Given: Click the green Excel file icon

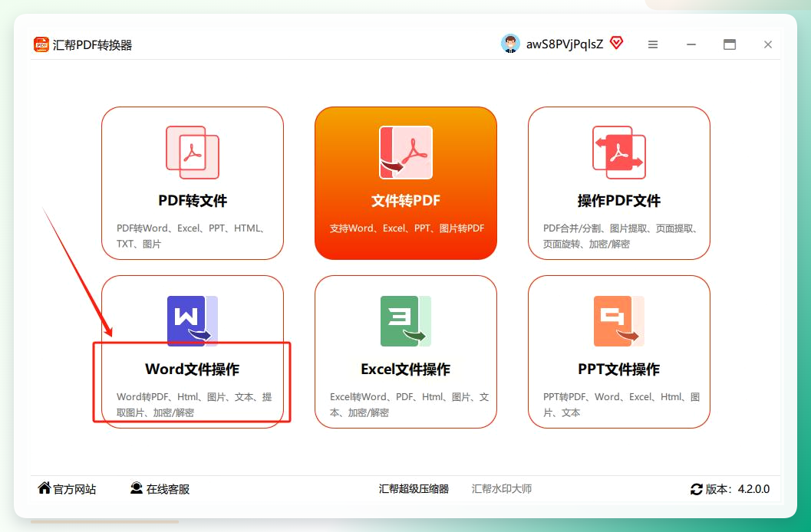Looking at the screenshot, I should (405, 320).
